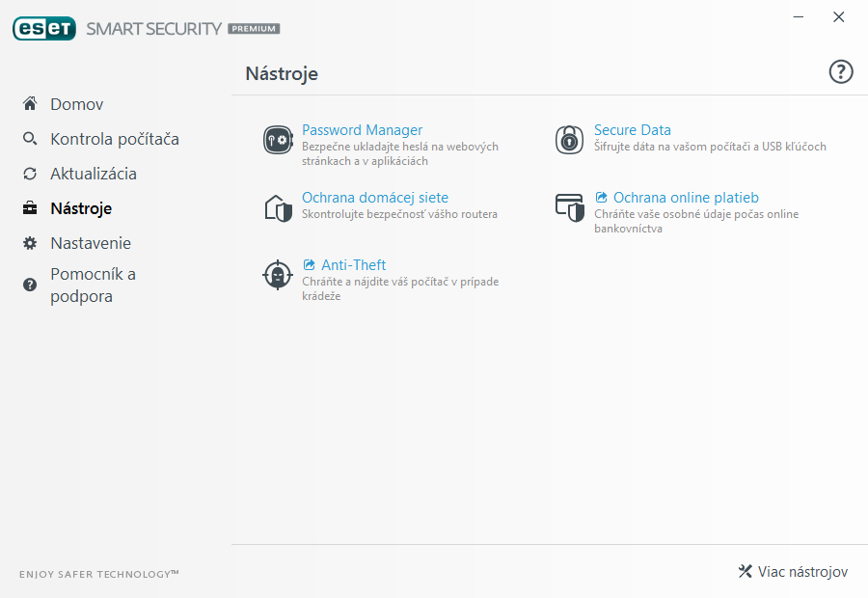Click the Aktualizácia refresh icon
Screen dimensions: 868x598
coord(30,174)
